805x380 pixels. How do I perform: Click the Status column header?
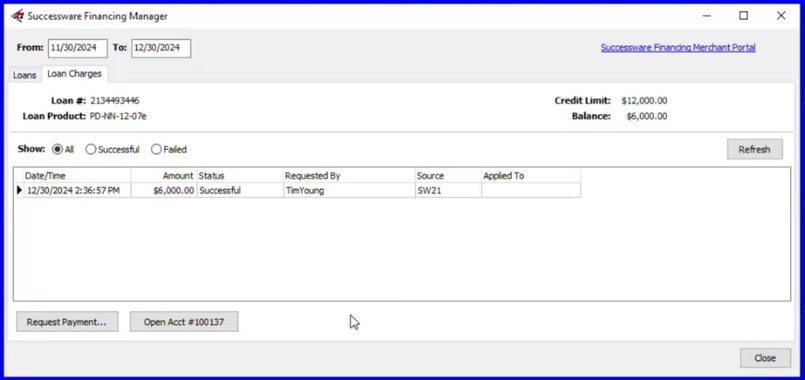coord(240,176)
